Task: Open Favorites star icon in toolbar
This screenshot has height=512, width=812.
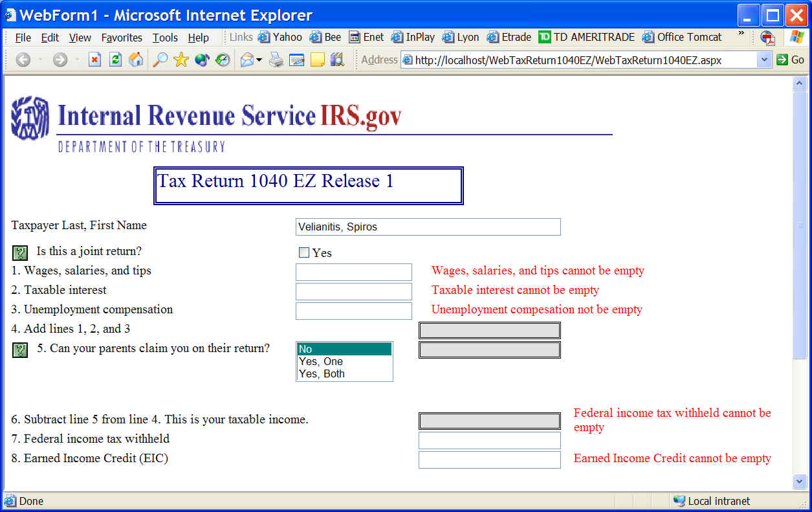Action: [x=181, y=60]
